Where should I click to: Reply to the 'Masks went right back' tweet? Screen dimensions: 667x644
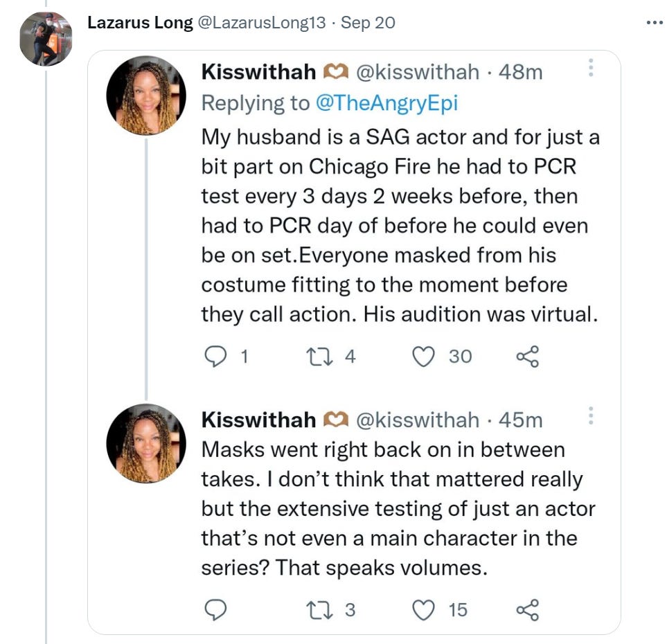[217, 609]
